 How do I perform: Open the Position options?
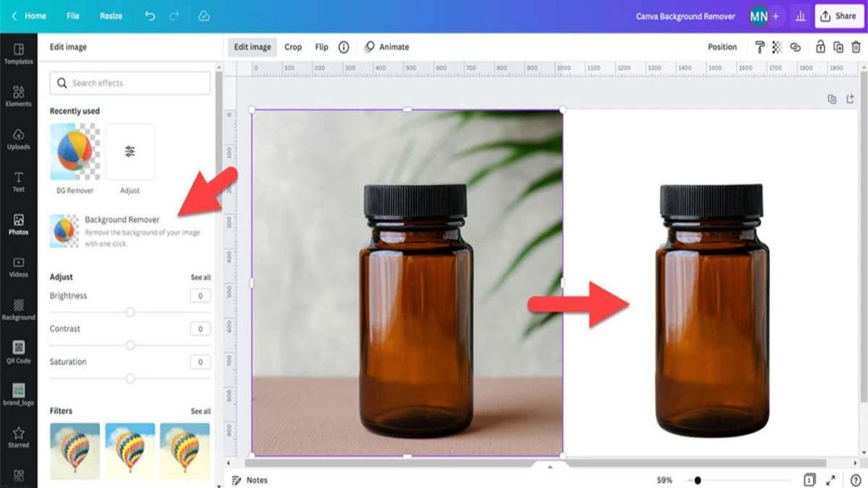click(x=721, y=47)
